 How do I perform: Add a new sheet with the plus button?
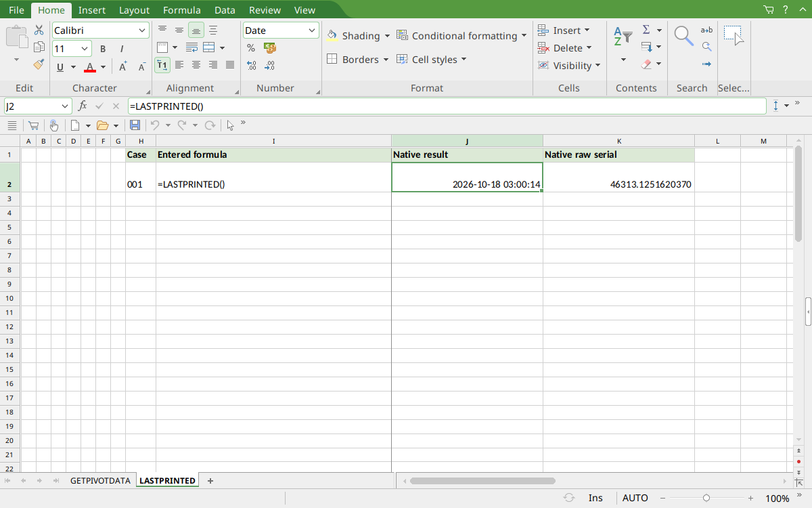point(210,481)
